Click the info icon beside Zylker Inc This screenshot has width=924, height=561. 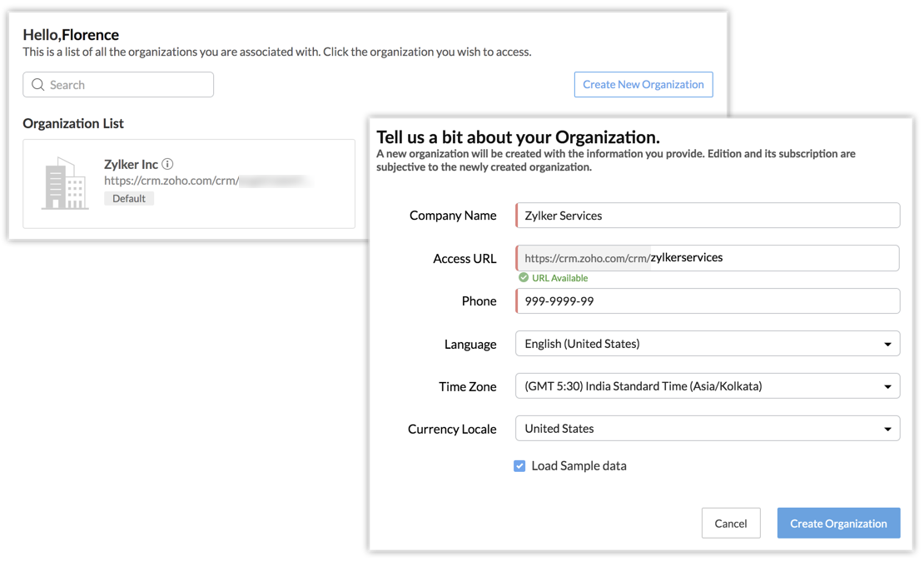167,165
